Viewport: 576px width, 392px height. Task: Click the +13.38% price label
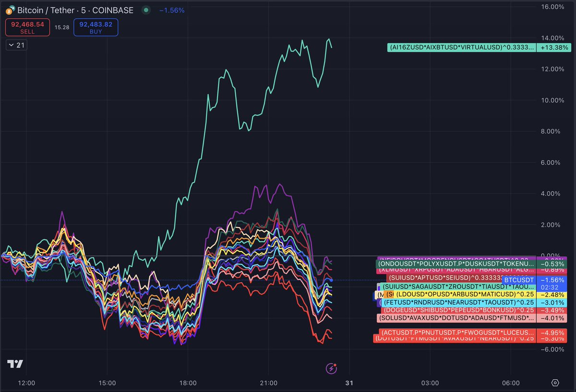click(x=553, y=48)
